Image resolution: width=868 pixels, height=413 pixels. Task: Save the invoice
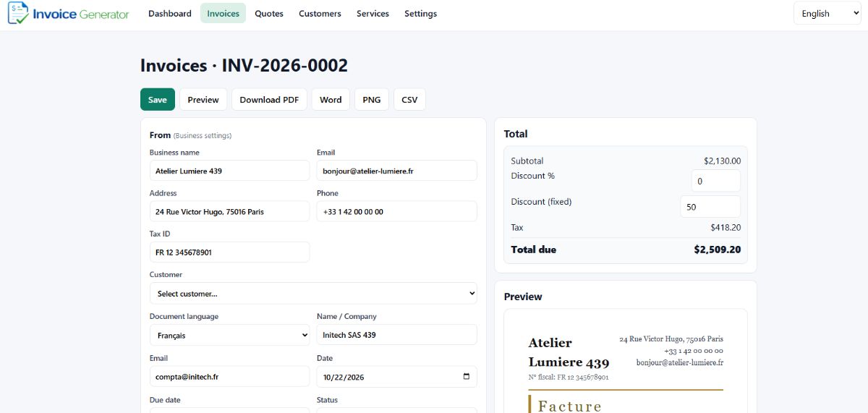pyautogui.click(x=158, y=100)
